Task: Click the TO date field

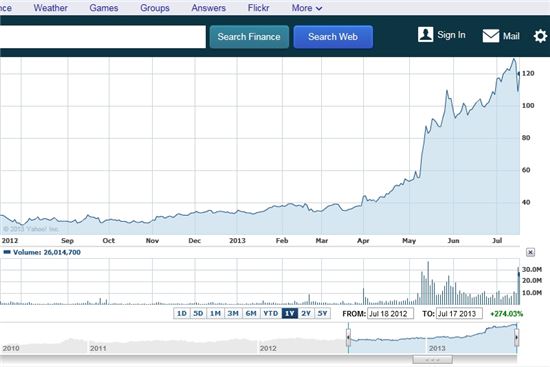Action: coord(459,314)
